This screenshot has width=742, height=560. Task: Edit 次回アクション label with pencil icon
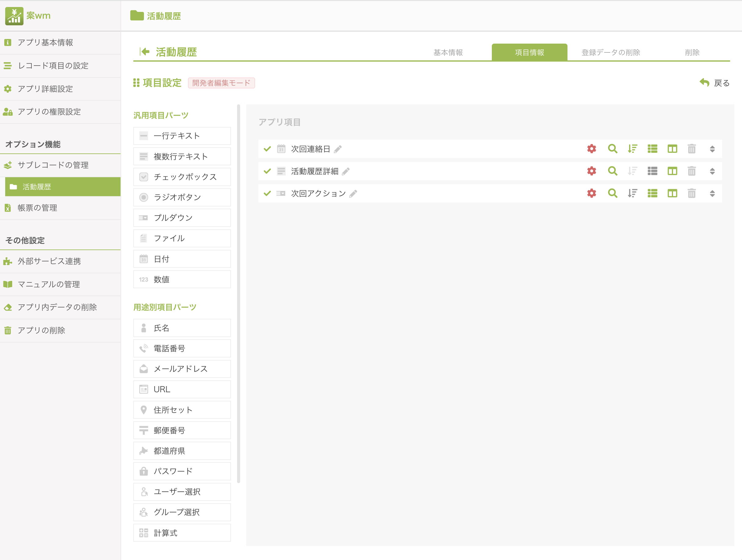pos(353,193)
